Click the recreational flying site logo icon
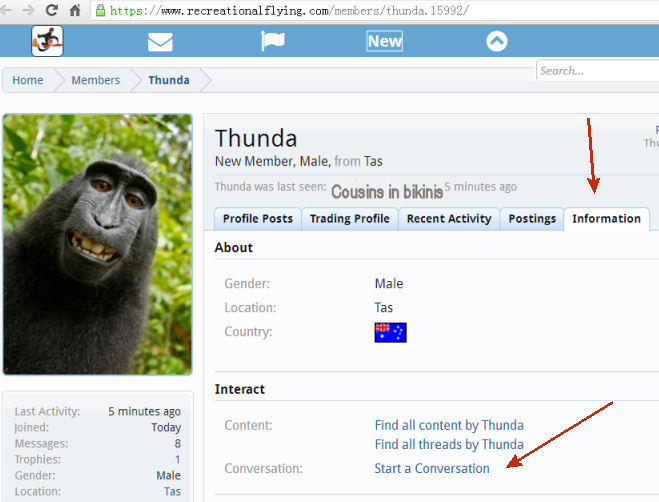 pyautogui.click(x=47, y=41)
